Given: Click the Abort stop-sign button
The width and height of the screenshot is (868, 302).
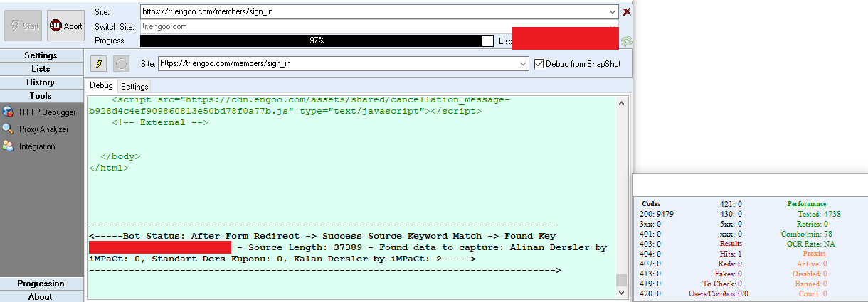Looking at the screenshot, I should pos(65,26).
